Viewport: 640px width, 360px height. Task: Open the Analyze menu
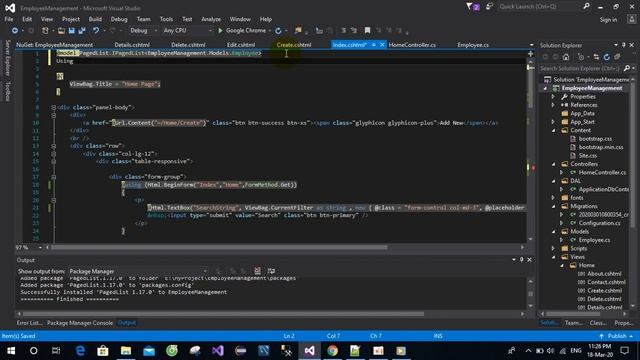click(211, 19)
